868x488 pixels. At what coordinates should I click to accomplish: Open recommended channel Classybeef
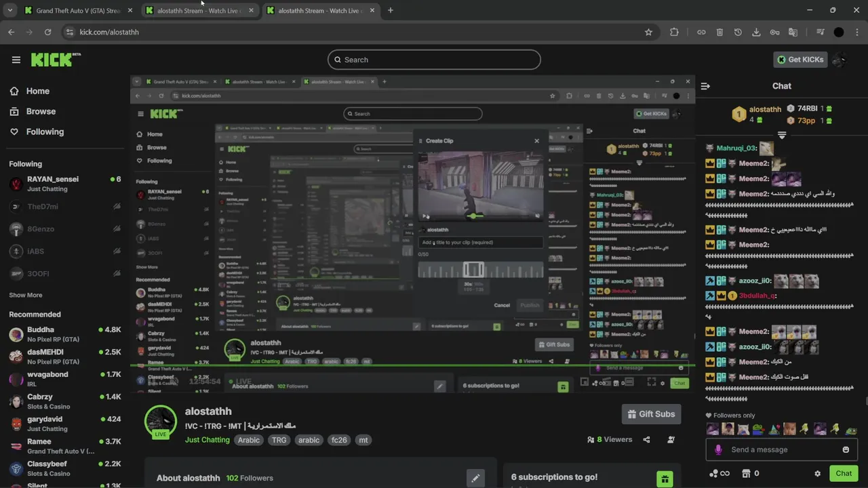tap(65, 468)
